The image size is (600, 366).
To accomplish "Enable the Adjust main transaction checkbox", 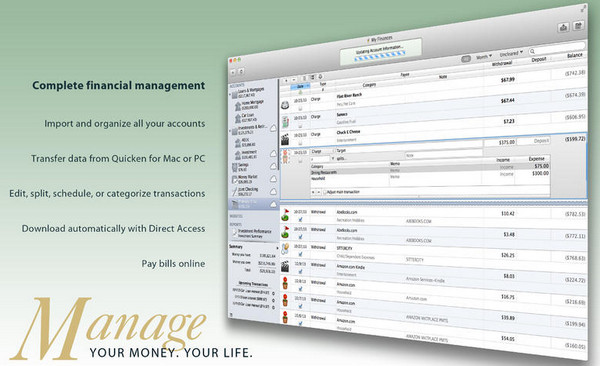I will [325, 192].
